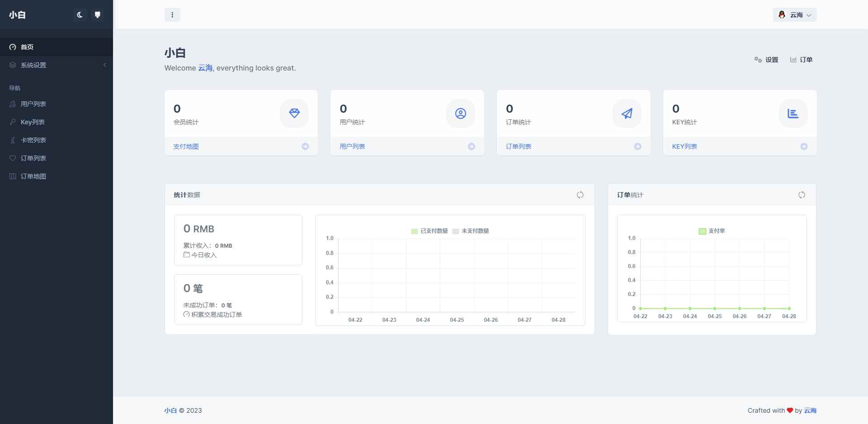The image size is (868, 424).
Task: Open 用户列表 from sidebar navigation
Action: [33, 104]
